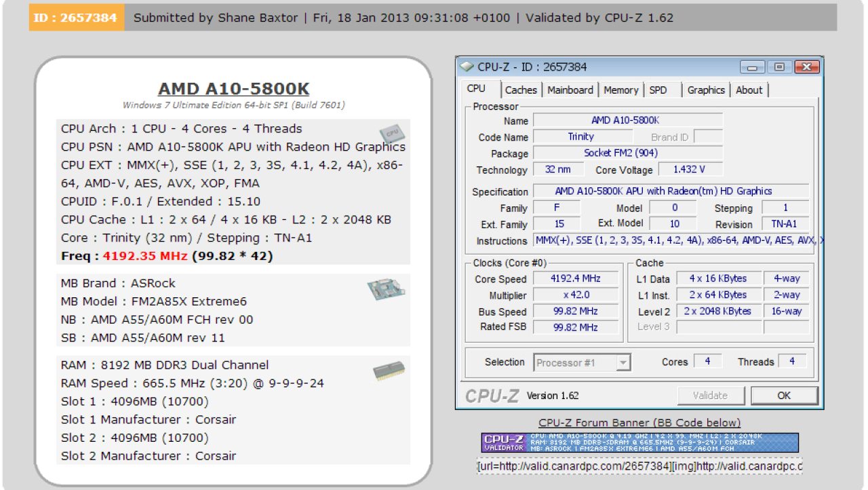The height and width of the screenshot is (490, 868).
Task: Click the Specification field text
Action: click(x=671, y=191)
